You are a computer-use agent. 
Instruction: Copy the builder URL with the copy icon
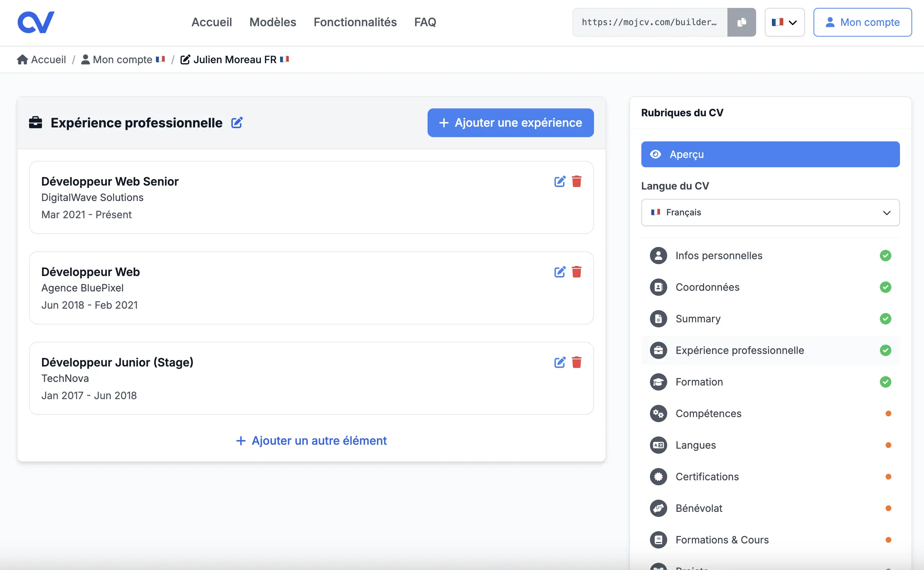741,22
